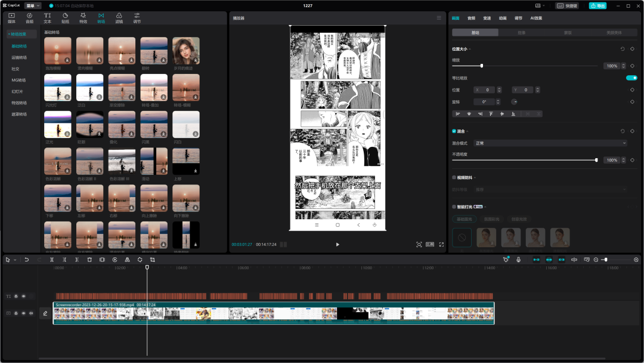644x363 pixels.
Task: Add a keyframe for 缩放 scale
Action: [x=633, y=66]
